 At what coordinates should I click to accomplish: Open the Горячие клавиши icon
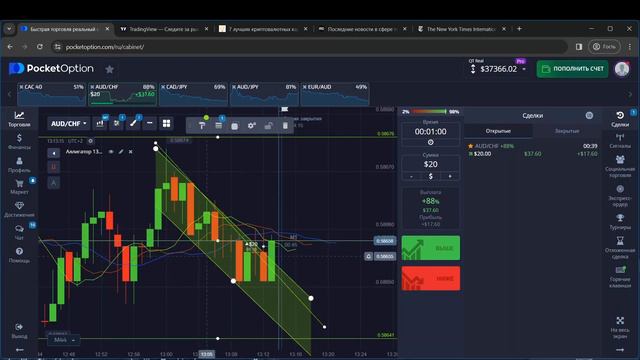pos(620,277)
